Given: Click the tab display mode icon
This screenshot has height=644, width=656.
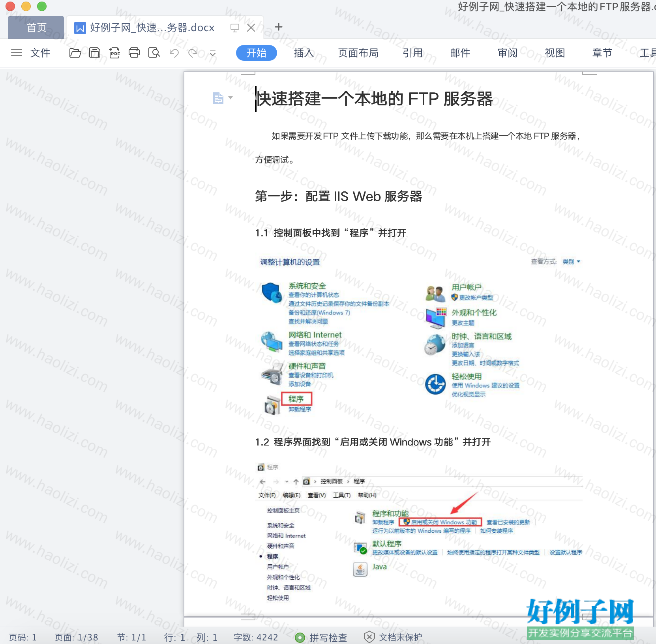Looking at the screenshot, I should [x=235, y=28].
